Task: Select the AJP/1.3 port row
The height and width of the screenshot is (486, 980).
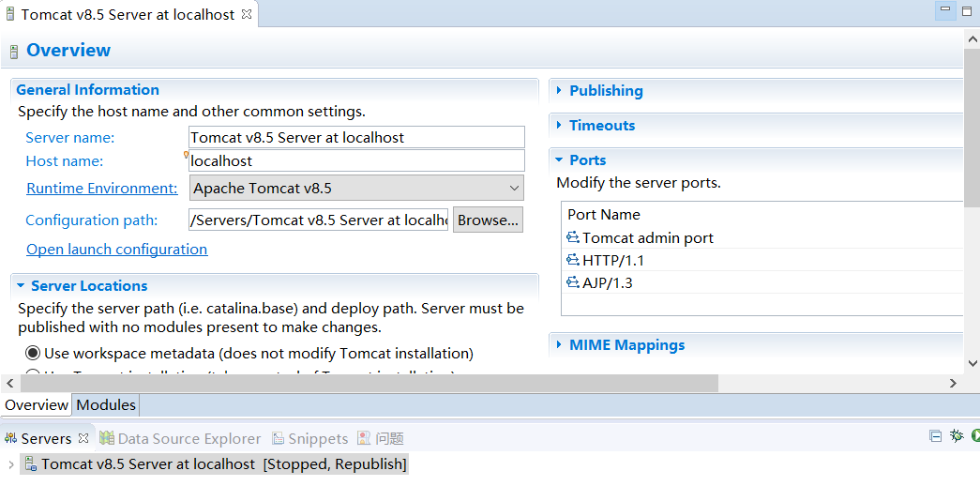Action: [x=762, y=282]
